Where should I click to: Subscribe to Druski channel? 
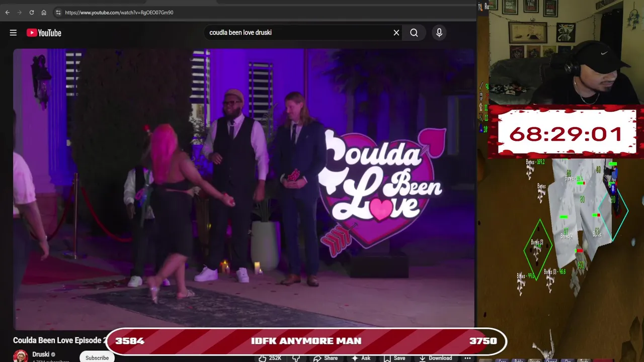97,357
